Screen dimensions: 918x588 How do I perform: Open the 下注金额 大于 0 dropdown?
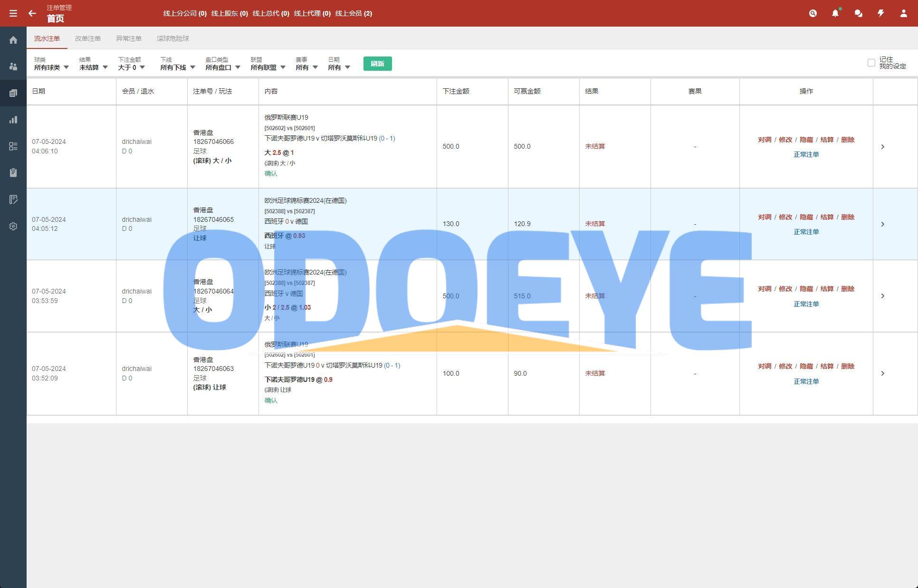point(132,64)
